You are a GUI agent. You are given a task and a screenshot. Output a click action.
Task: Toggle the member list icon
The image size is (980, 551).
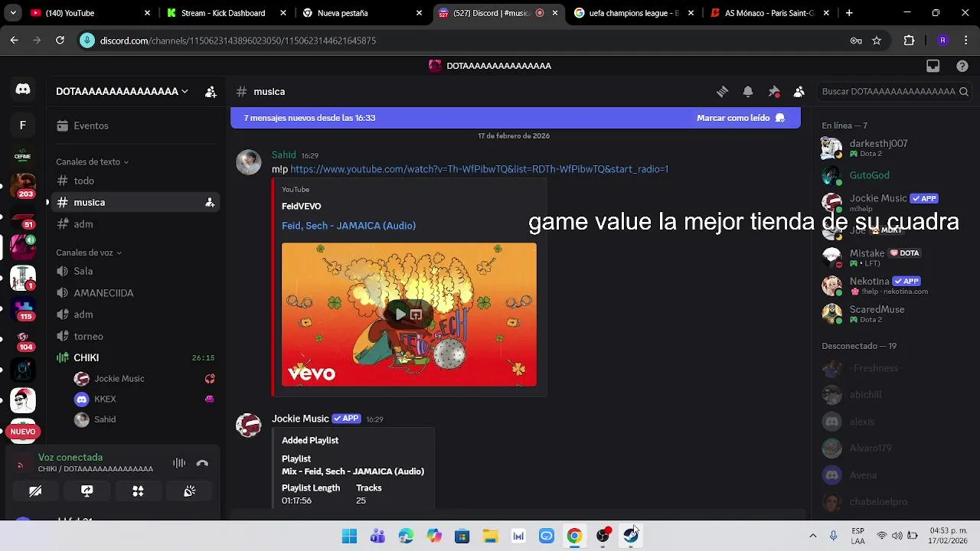[799, 92]
